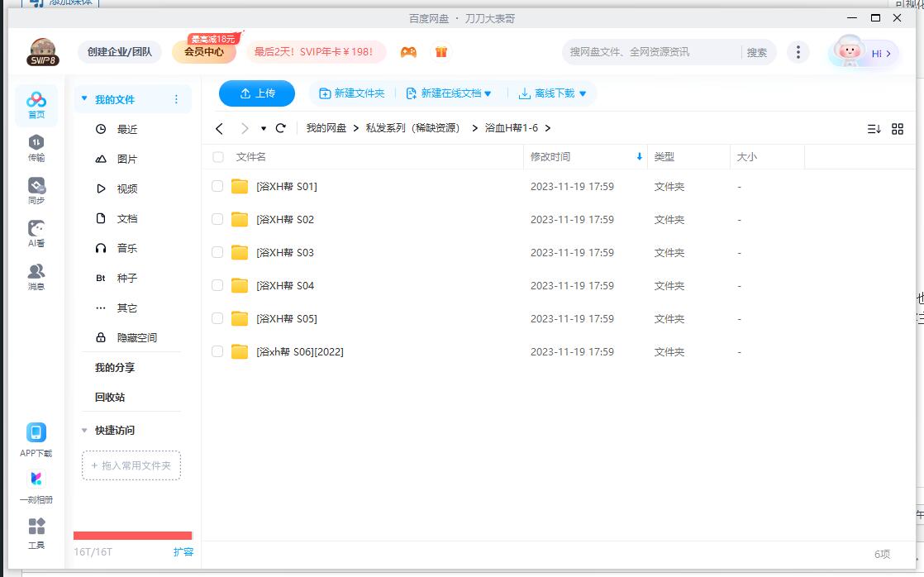
Task: Toggle the select-all checkbox beside 文件名
Action: tap(218, 157)
